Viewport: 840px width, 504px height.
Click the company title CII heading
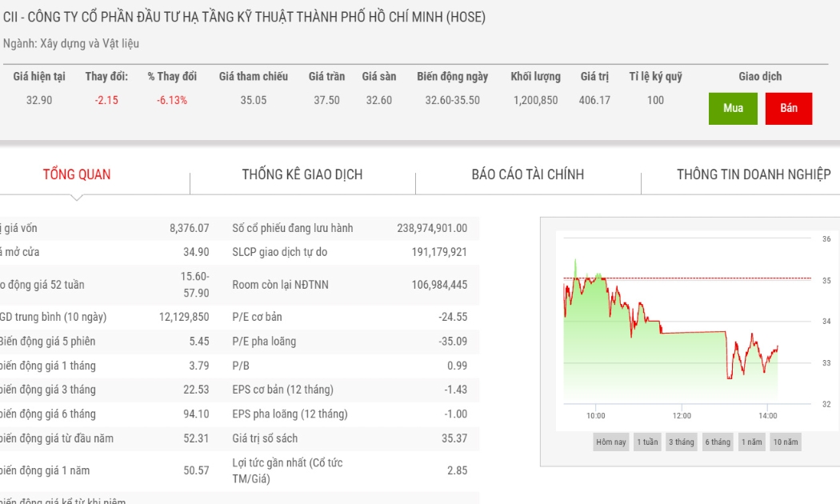(x=244, y=17)
